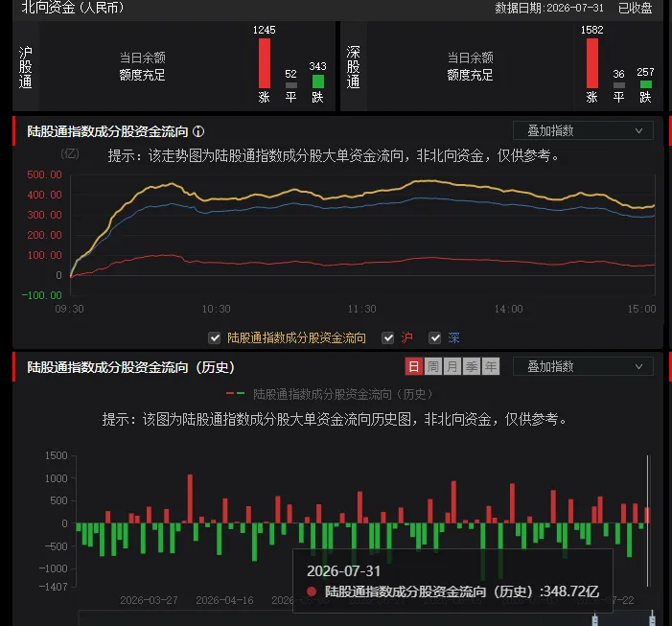Click the left handle of the range slider
Screen dimensions: 672x626
595,619
